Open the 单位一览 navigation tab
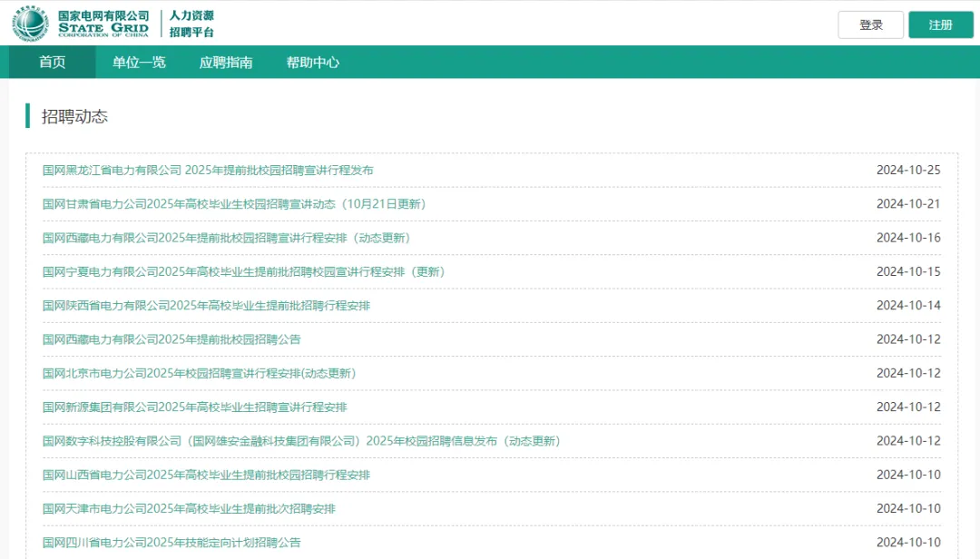Screen dimensions: 980x559 click(x=139, y=62)
